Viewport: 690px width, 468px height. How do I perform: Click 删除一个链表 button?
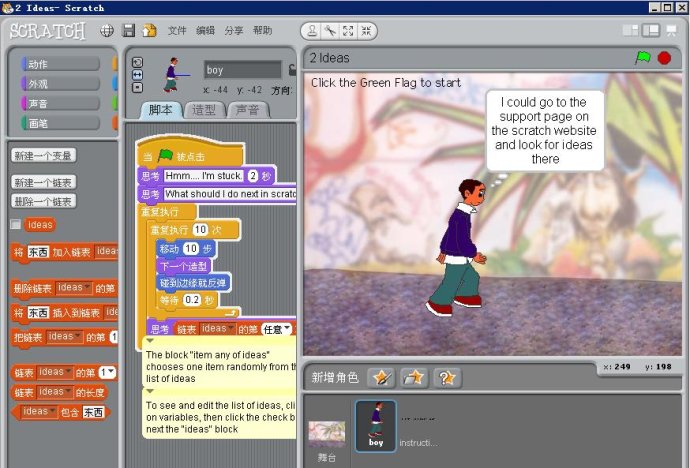point(43,201)
